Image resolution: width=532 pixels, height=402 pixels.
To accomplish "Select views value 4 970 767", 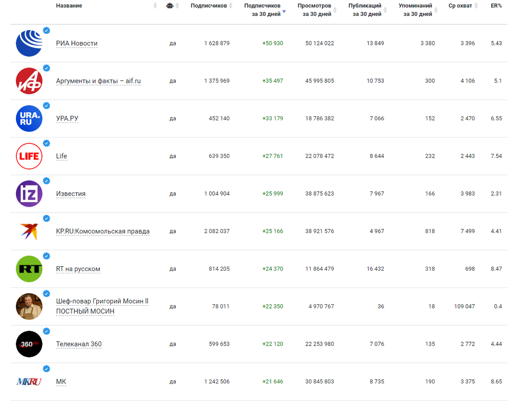I will click(x=321, y=307).
